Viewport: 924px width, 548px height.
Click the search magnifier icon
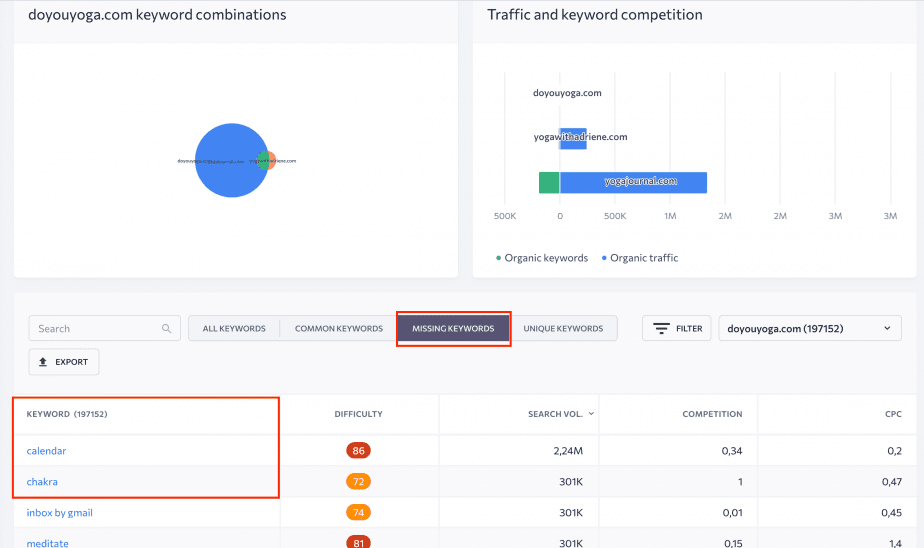tap(167, 328)
